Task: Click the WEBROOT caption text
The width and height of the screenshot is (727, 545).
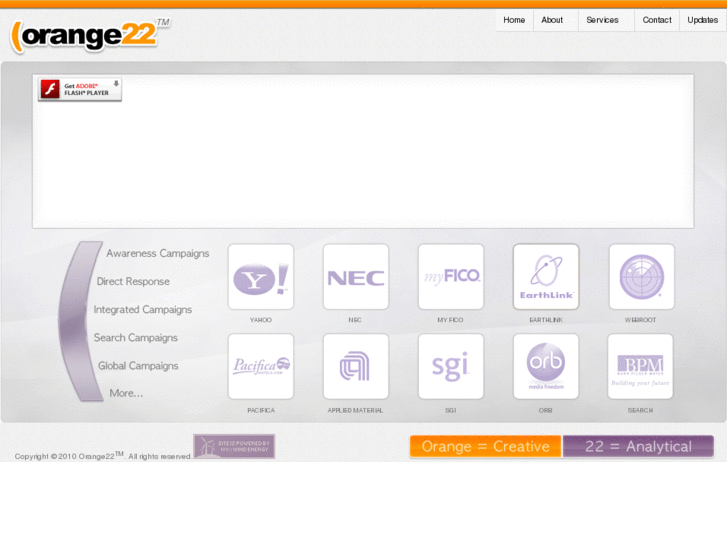Action: (x=640, y=320)
